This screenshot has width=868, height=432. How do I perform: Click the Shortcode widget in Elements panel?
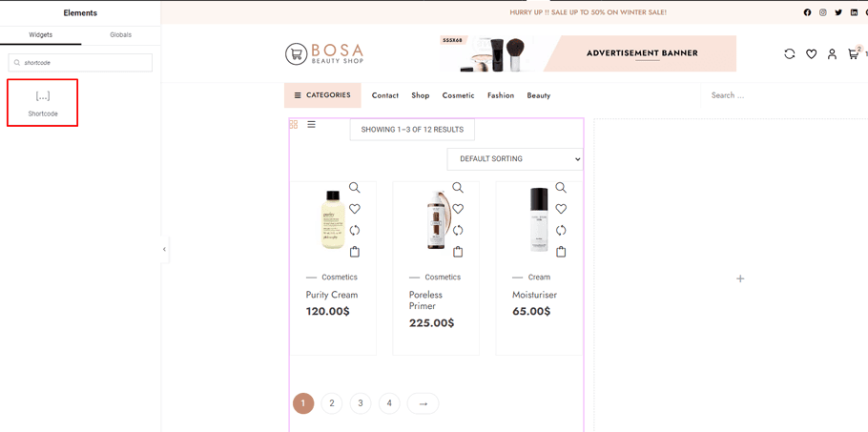point(43,102)
